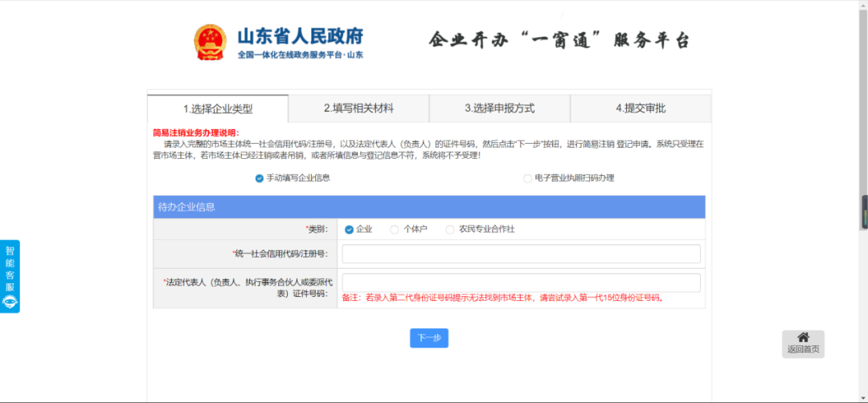Focus the 法定代表人证件号码 input field
Screen dimensions: 868x403
[521, 283]
